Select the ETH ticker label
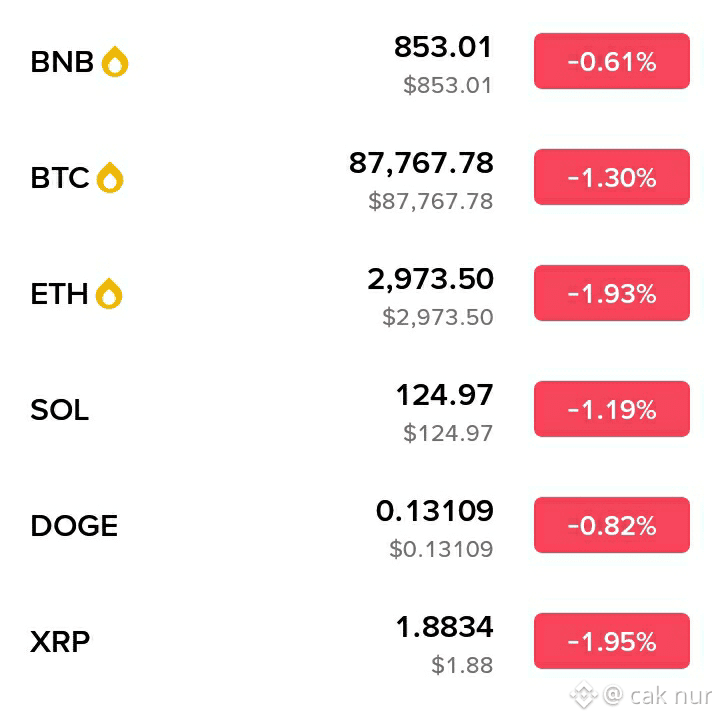This screenshot has height=720, width=720. tap(59, 294)
